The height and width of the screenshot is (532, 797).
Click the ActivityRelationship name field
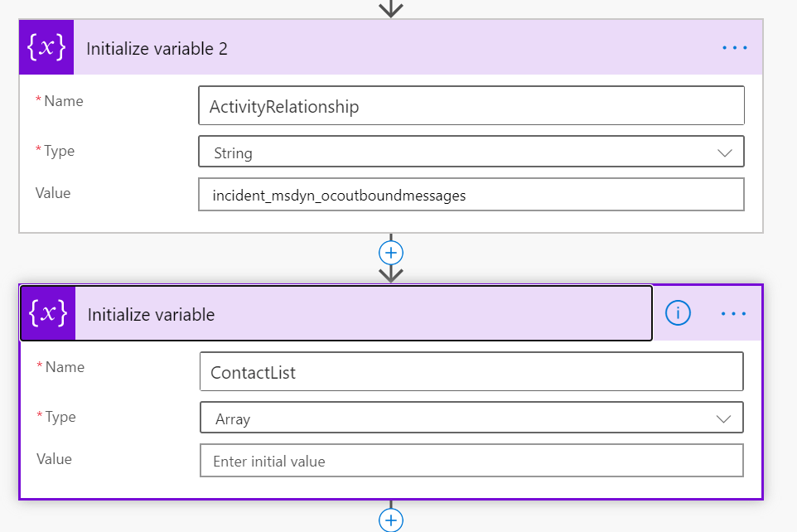coord(471,106)
